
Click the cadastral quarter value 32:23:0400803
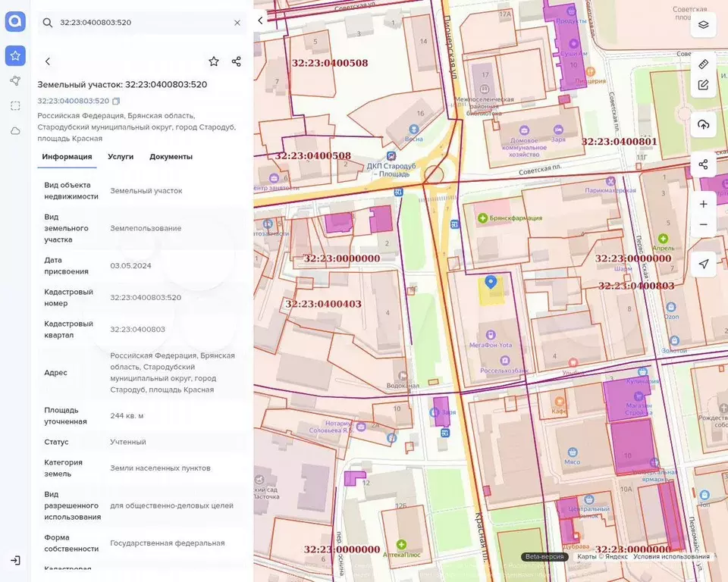pyautogui.click(x=137, y=330)
